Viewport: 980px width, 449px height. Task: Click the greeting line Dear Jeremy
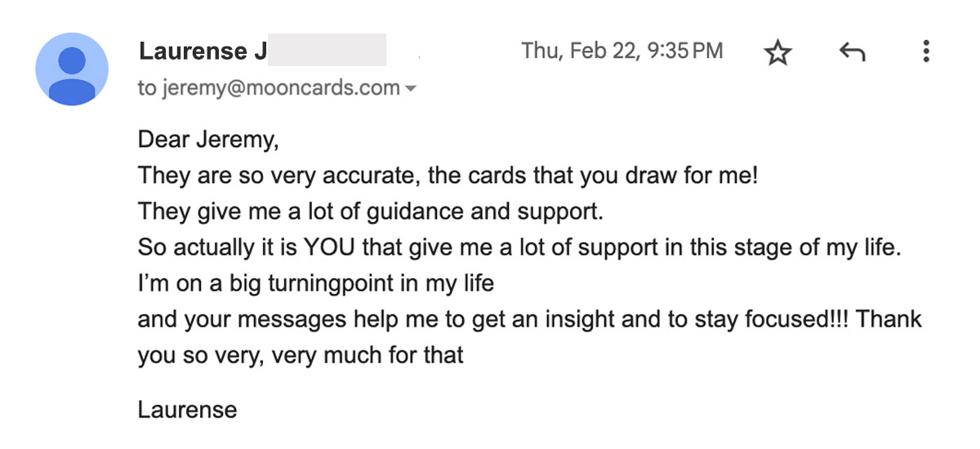[x=208, y=140]
